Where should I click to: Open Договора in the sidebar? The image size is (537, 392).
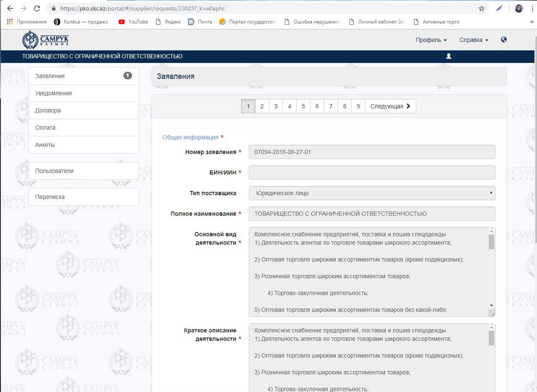click(83, 110)
